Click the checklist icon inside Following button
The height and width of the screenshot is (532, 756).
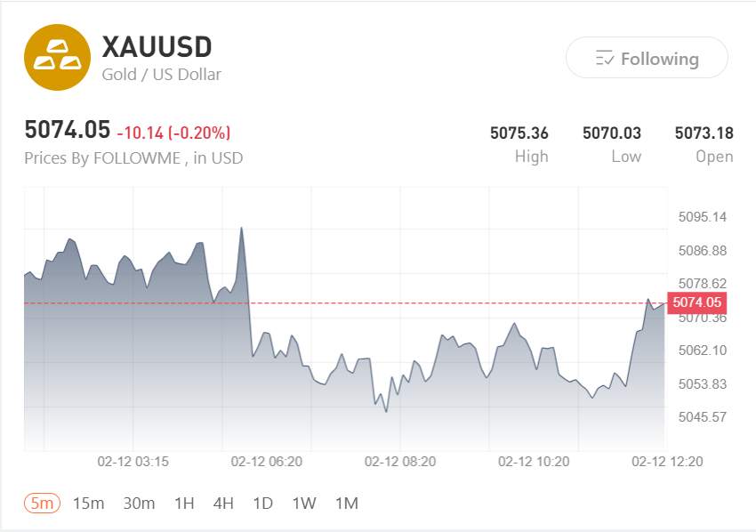(x=607, y=58)
